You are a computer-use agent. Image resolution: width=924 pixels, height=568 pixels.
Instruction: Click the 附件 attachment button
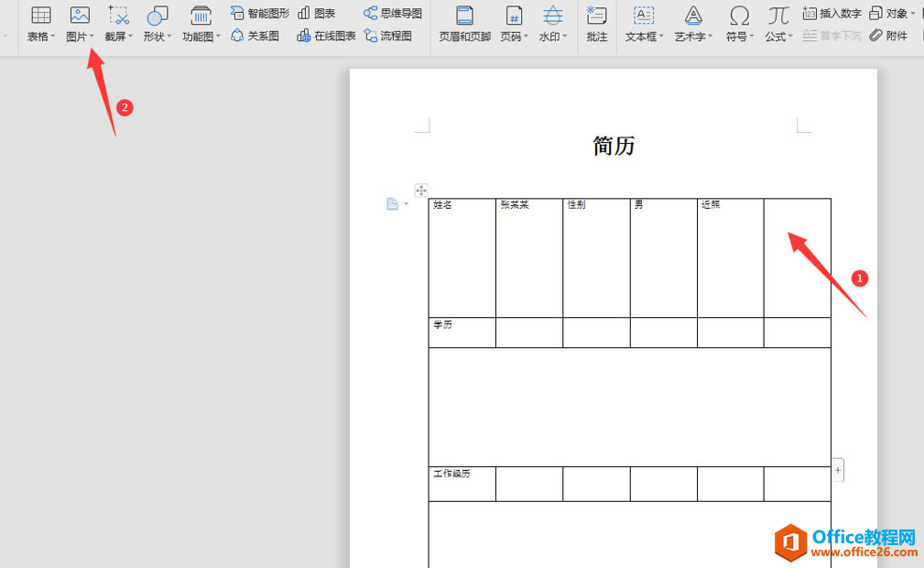pyautogui.click(x=888, y=36)
